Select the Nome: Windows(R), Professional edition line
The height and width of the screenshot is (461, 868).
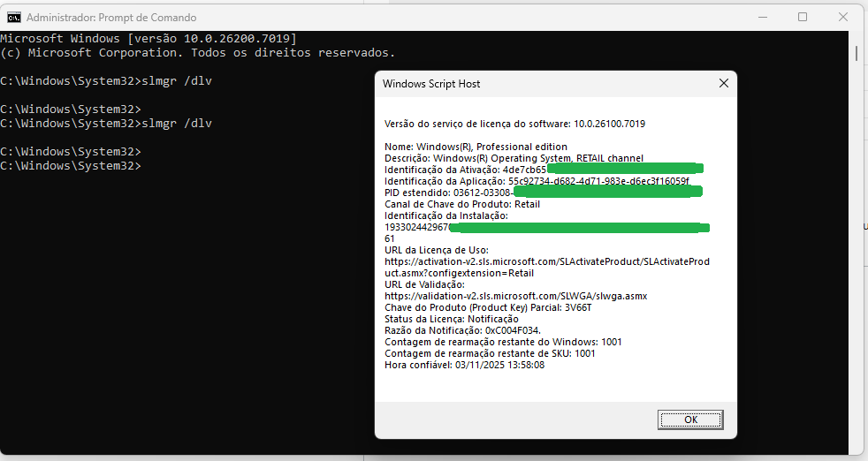[476, 147]
